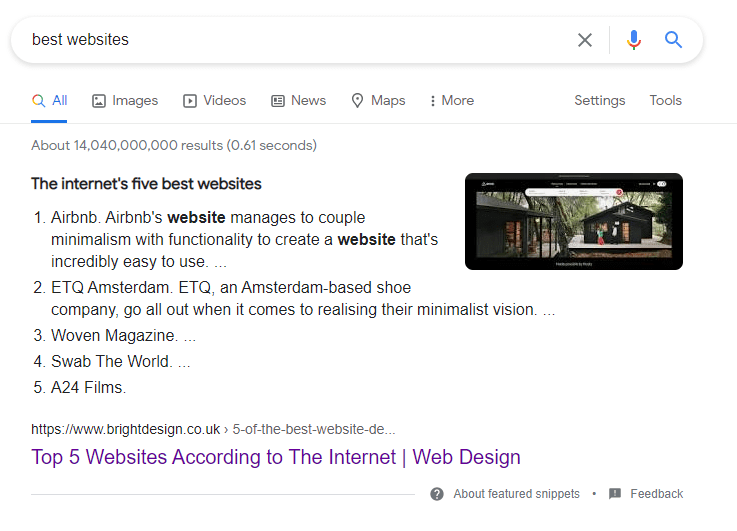Go to the Maps tab

pos(378,101)
